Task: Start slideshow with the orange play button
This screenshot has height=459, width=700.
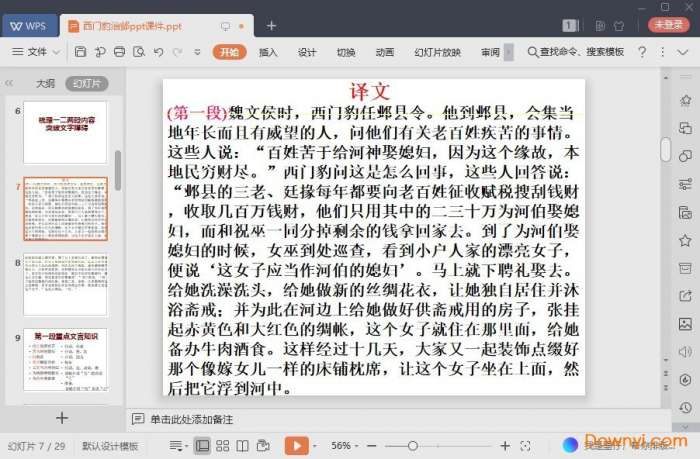Action: tap(296, 445)
